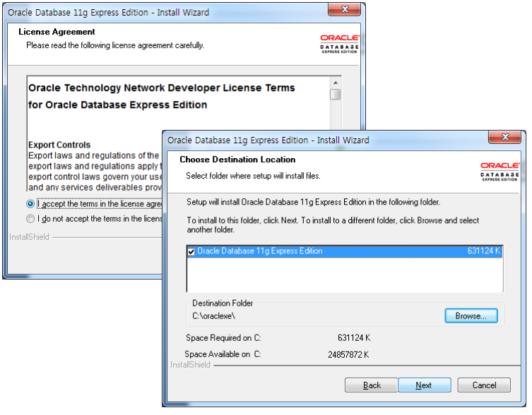532x415 pixels.
Task: Cancel the destination location wizard
Action: 484,385
